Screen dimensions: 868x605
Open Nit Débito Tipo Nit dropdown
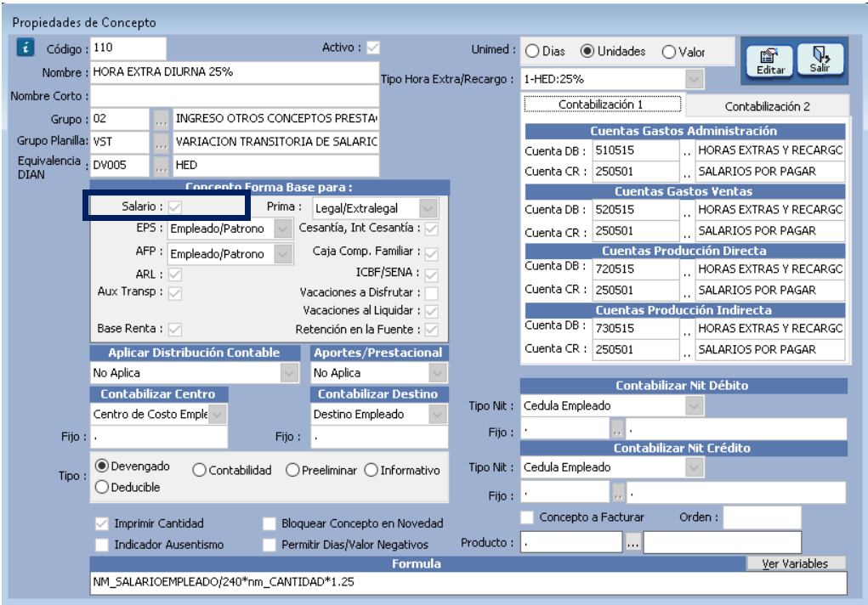click(695, 405)
